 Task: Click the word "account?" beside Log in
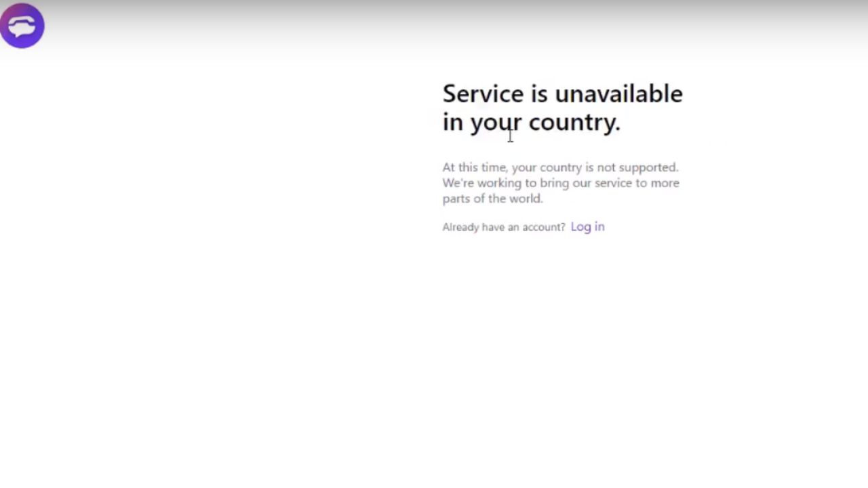pyautogui.click(x=543, y=227)
